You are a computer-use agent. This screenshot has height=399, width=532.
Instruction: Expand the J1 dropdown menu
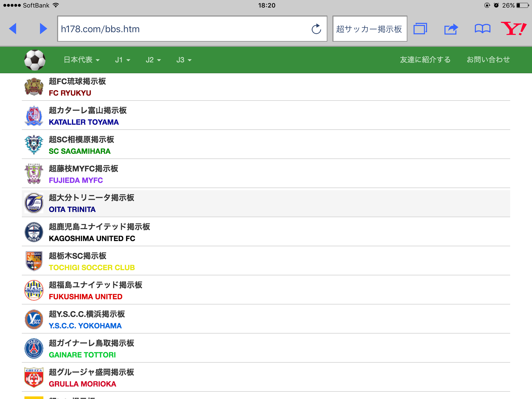click(122, 60)
